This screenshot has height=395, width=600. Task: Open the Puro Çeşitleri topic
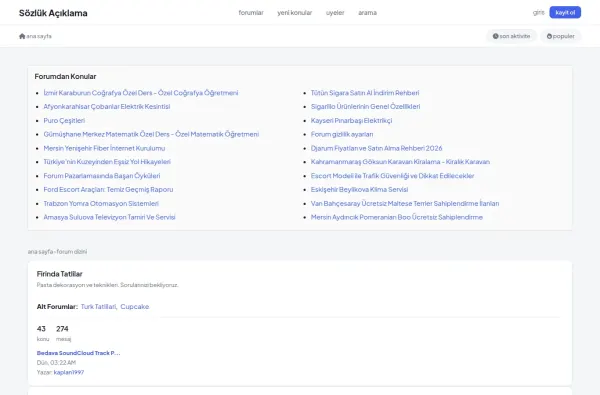click(64, 121)
